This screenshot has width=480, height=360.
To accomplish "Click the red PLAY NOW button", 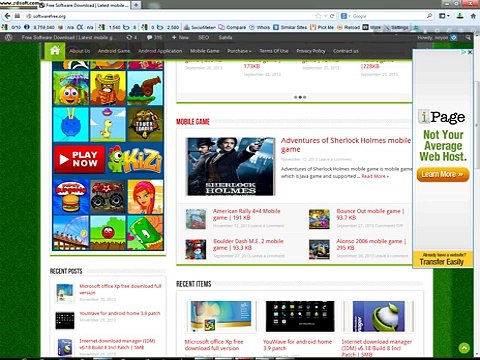I will pyautogui.click(x=79, y=159).
